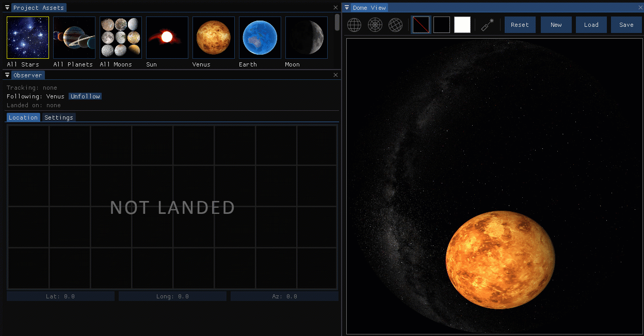Select the All Stars asset thumbnail
Screen dimensions: 644x336
[28, 38]
